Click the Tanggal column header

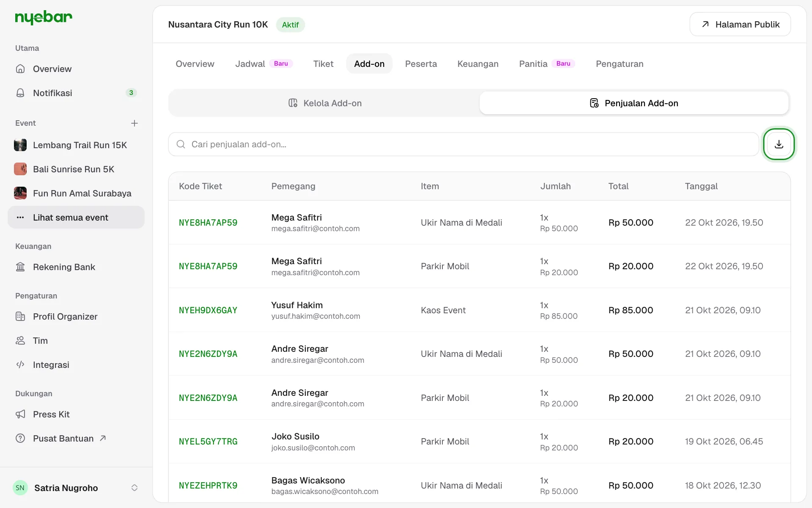coord(701,186)
